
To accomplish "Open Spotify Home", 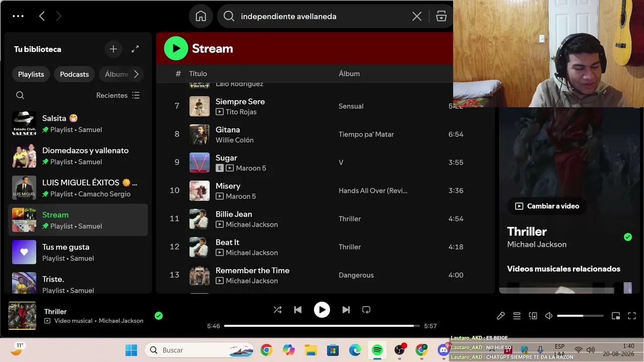I will click(x=201, y=16).
